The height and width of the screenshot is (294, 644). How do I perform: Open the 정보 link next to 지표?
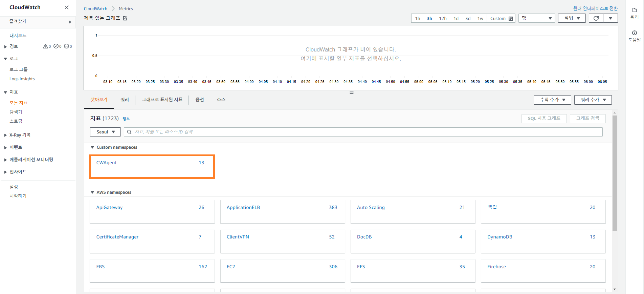click(x=126, y=119)
